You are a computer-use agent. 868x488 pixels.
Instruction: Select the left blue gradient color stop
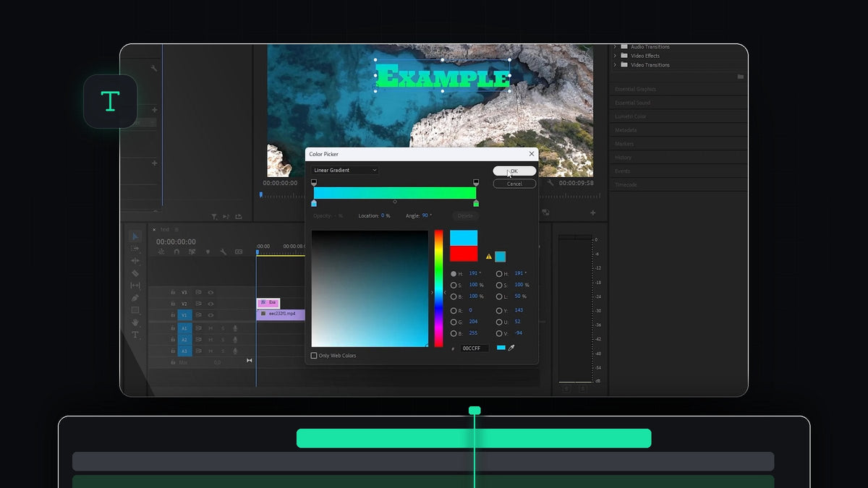coord(314,203)
